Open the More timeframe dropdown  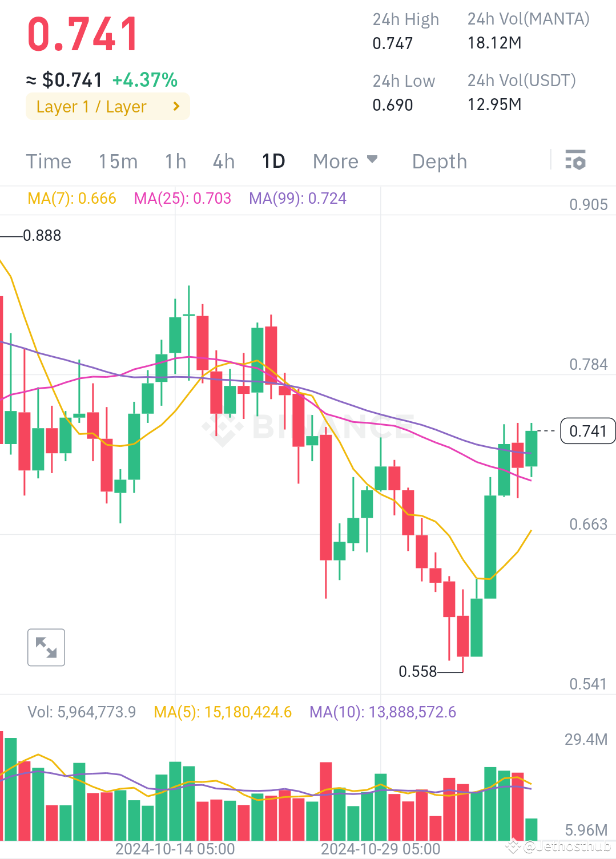coord(344,161)
